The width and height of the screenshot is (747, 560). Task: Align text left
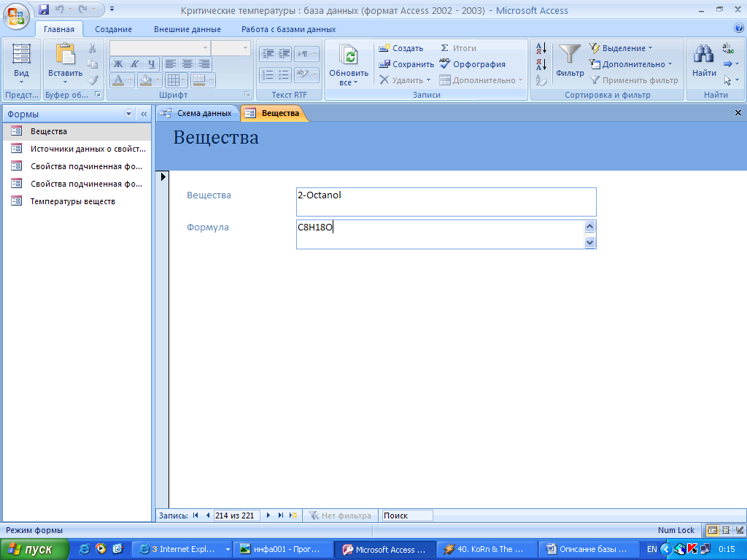(x=171, y=64)
